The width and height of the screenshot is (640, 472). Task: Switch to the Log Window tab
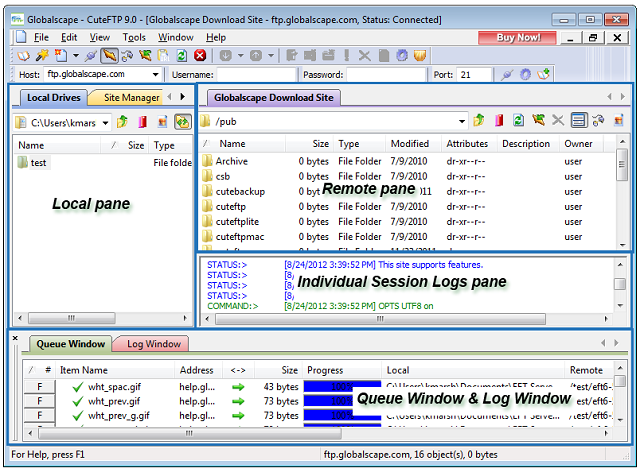(x=152, y=344)
